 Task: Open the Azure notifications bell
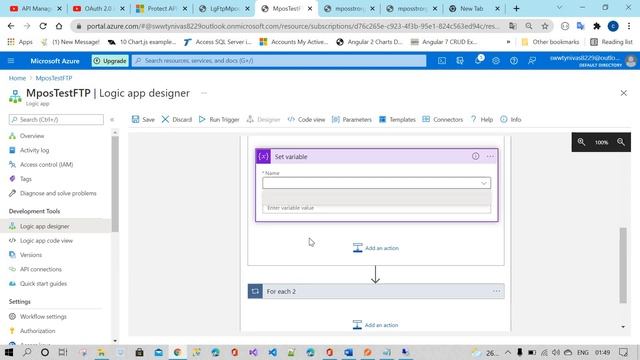point(478,61)
